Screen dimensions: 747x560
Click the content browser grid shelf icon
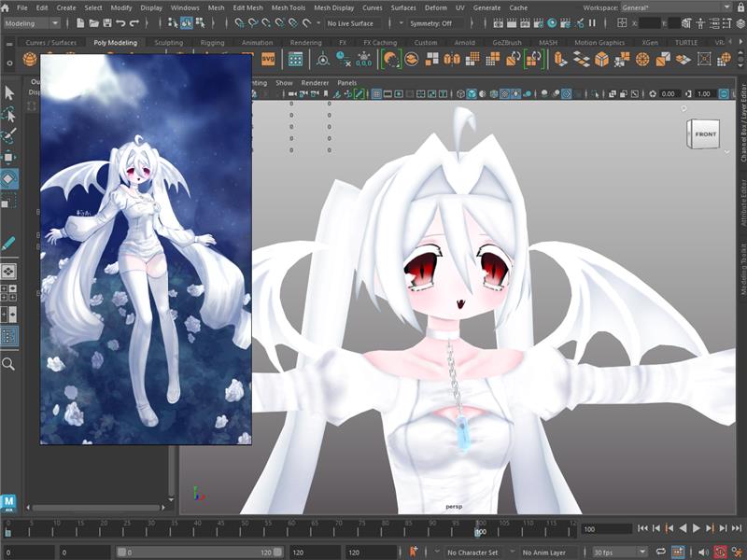point(295,60)
